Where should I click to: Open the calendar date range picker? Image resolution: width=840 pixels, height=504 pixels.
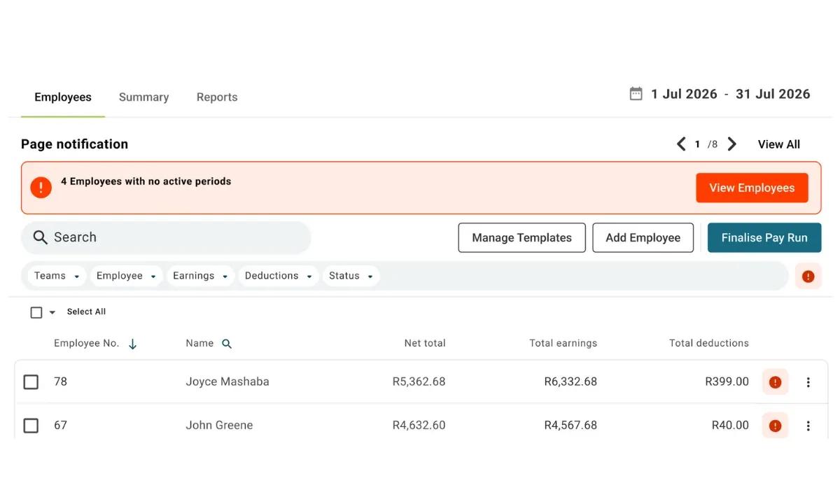click(635, 93)
